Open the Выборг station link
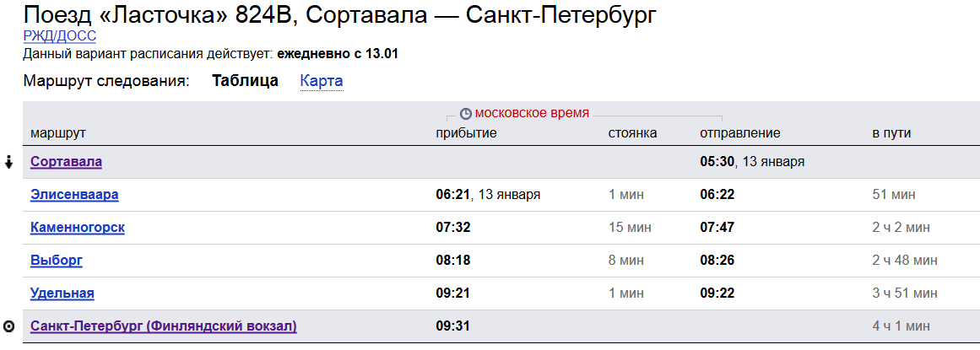The width and height of the screenshot is (980, 350). 56,261
